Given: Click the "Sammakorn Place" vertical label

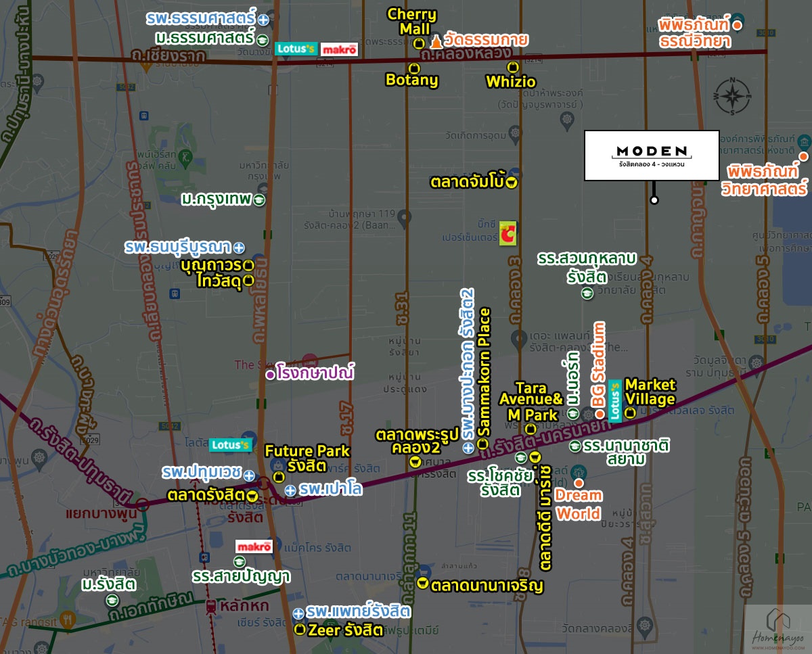Looking at the screenshot, I should 483,373.
